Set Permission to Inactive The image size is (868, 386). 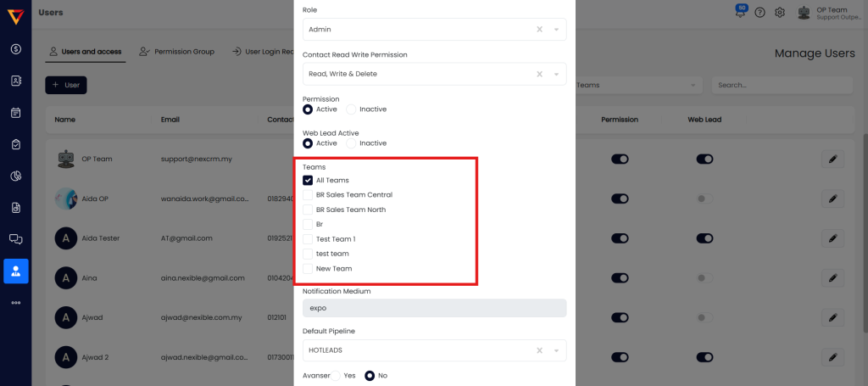click(x=351, y=109)
